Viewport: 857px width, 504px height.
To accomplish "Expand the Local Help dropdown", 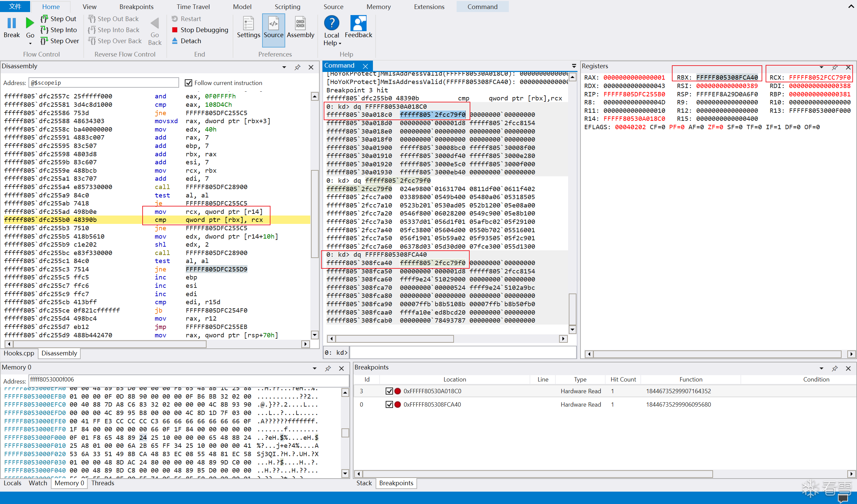I will (340, 44).
